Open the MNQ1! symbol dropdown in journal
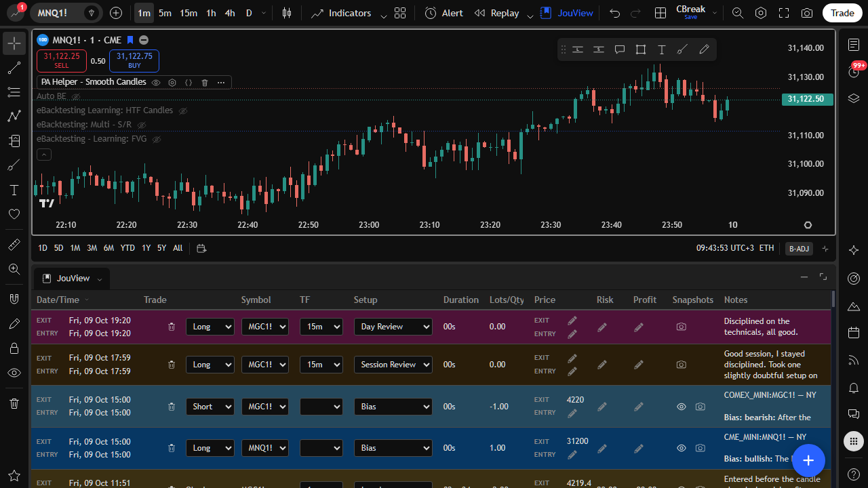The width and height of the screenshot is (868, 488). tap(265, 448)
